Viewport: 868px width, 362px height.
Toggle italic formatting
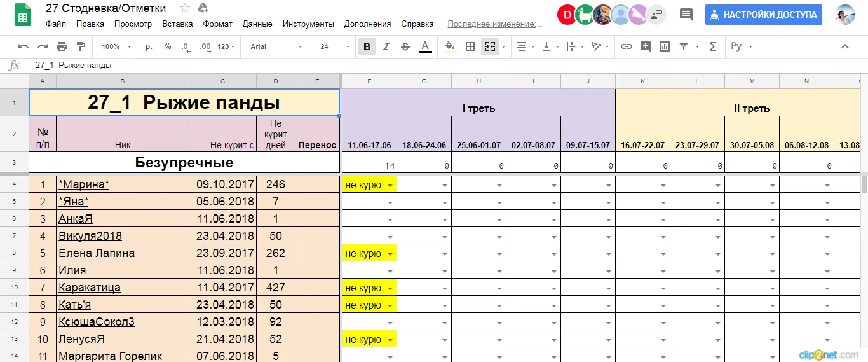point(386,46)
